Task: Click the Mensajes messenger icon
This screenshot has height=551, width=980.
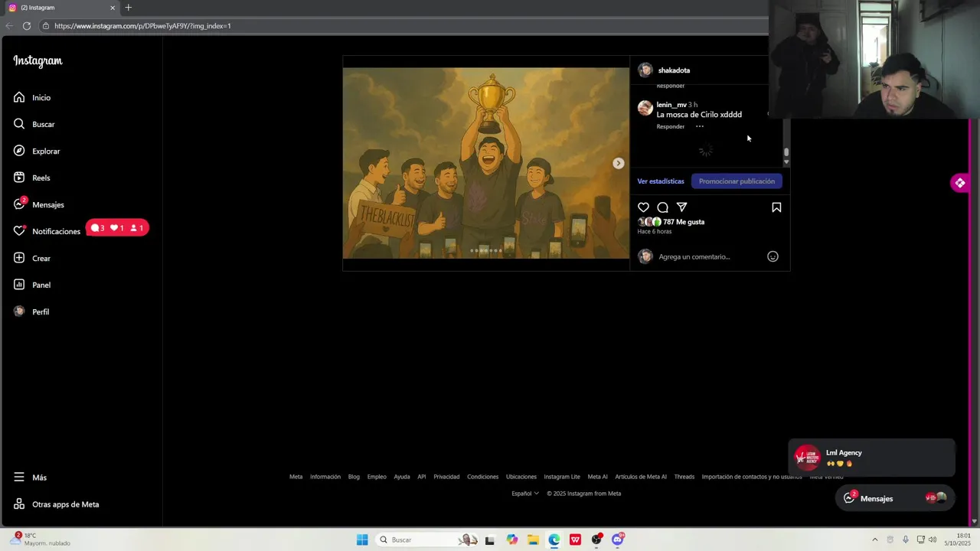Action: click(x=19, y=204)
